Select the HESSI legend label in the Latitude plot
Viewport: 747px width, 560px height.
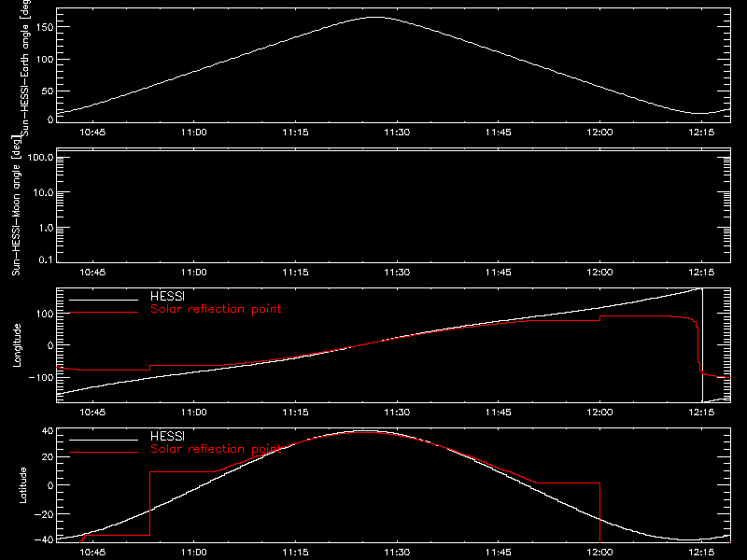(167, 436)
